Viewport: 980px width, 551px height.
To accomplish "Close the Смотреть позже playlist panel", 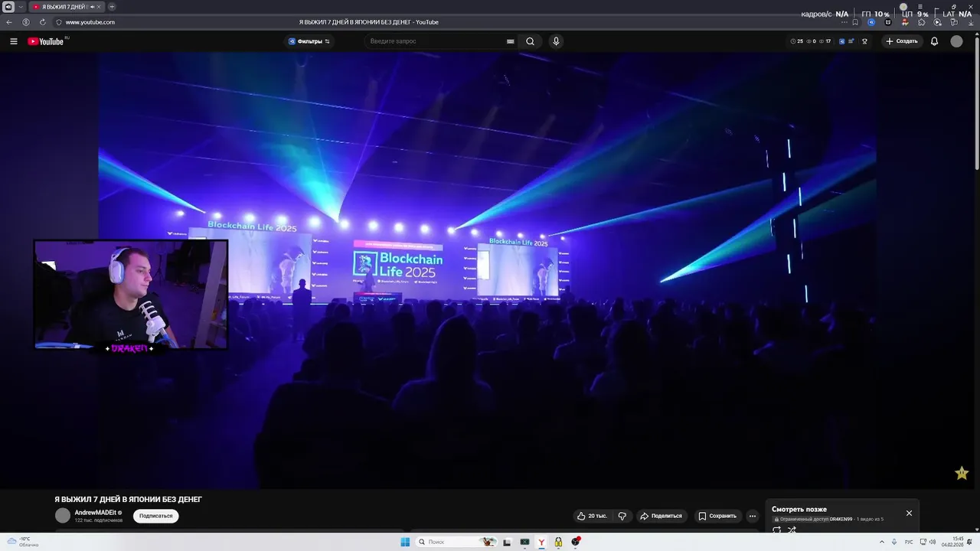I will pyautogui.click(x=910, y=513).
